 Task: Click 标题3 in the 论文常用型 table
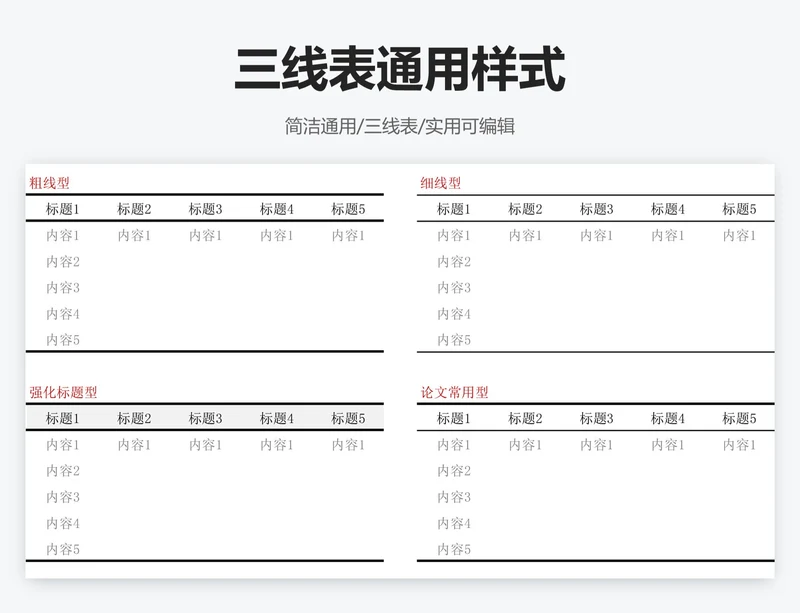pos(596,419)
